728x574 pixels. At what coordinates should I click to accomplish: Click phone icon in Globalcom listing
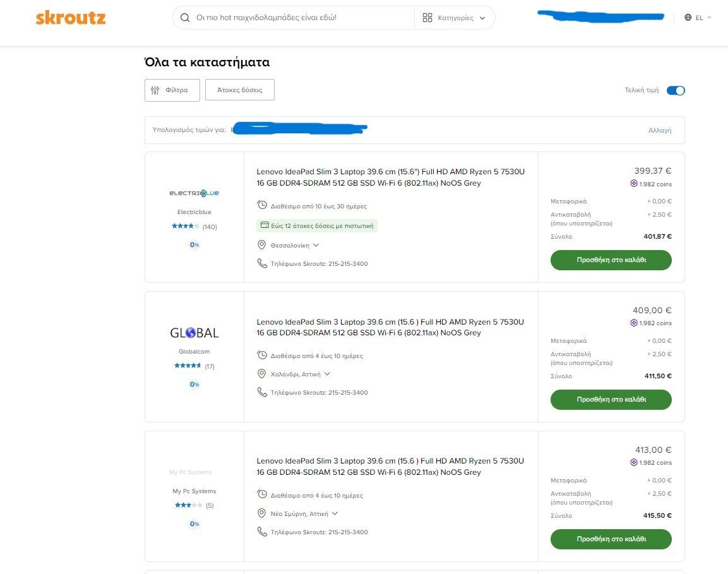tap(262, 392)
